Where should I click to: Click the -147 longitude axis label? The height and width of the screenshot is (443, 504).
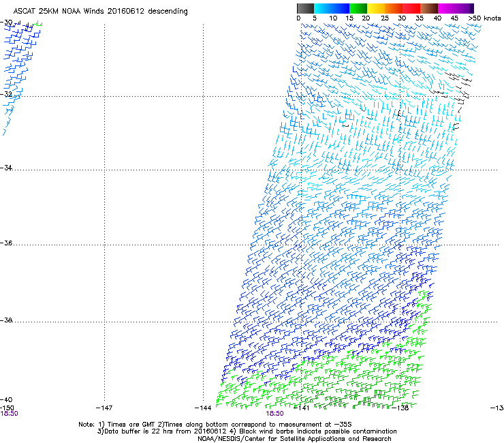click(104, 408)
